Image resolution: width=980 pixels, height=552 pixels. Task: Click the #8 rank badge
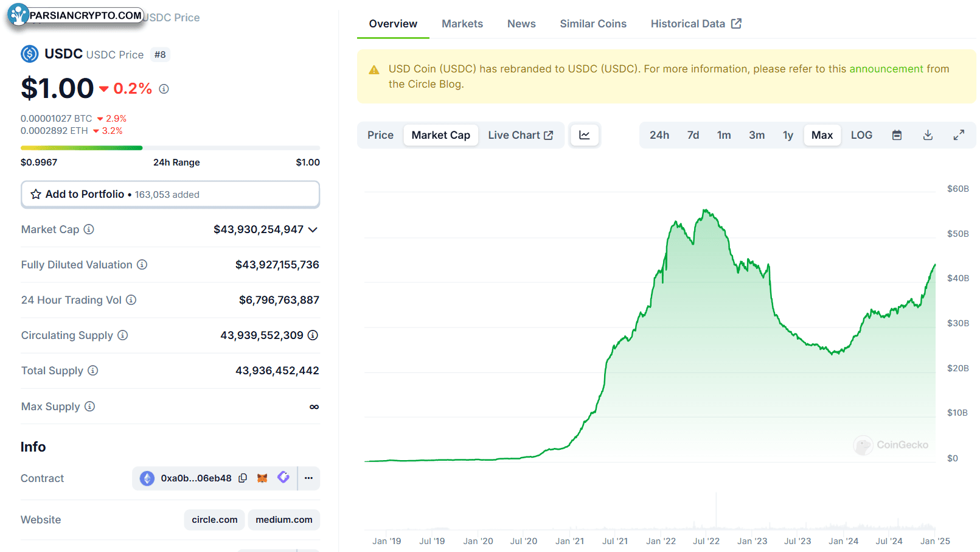point(160,55)
